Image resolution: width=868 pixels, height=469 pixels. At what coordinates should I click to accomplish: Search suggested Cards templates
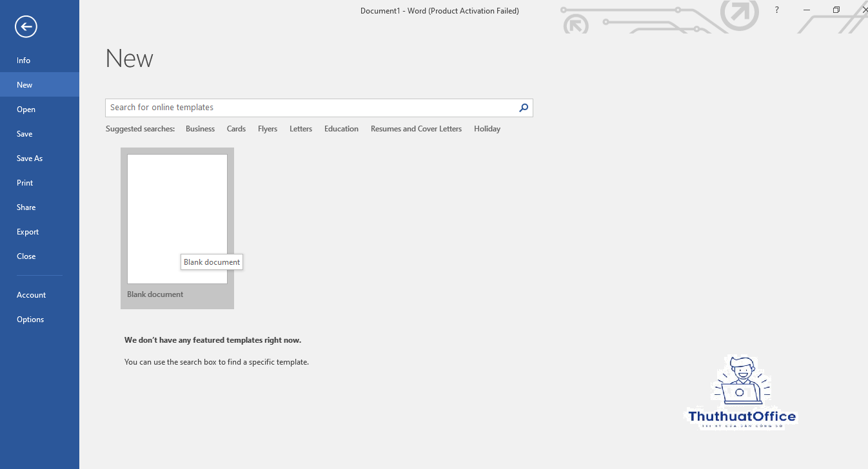click(236, 129)
